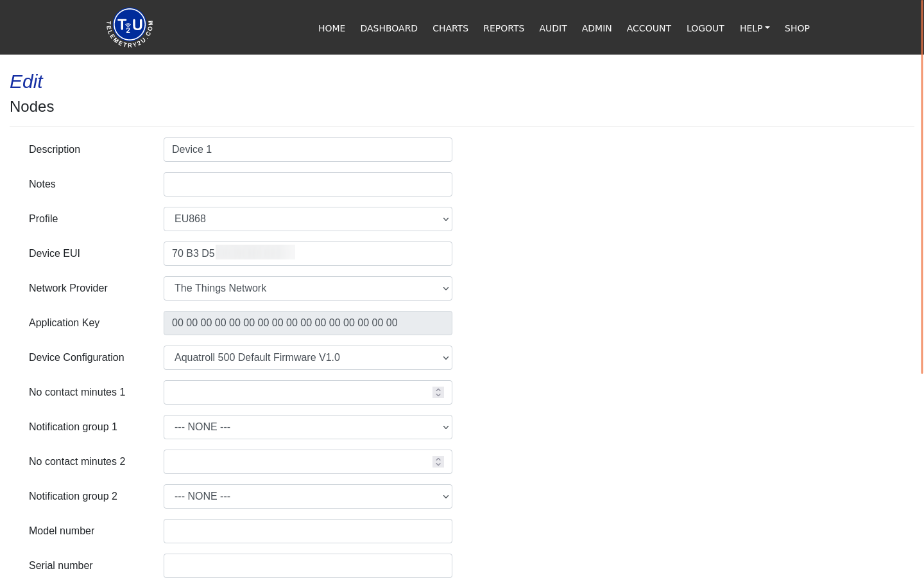Click the stepper down arrow for No contact minutes 2

click(438, 464)
